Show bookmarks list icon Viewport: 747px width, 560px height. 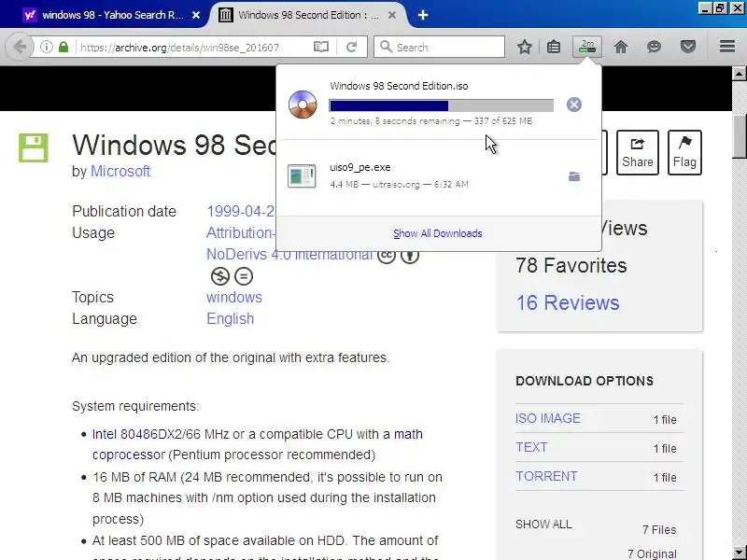553,47
